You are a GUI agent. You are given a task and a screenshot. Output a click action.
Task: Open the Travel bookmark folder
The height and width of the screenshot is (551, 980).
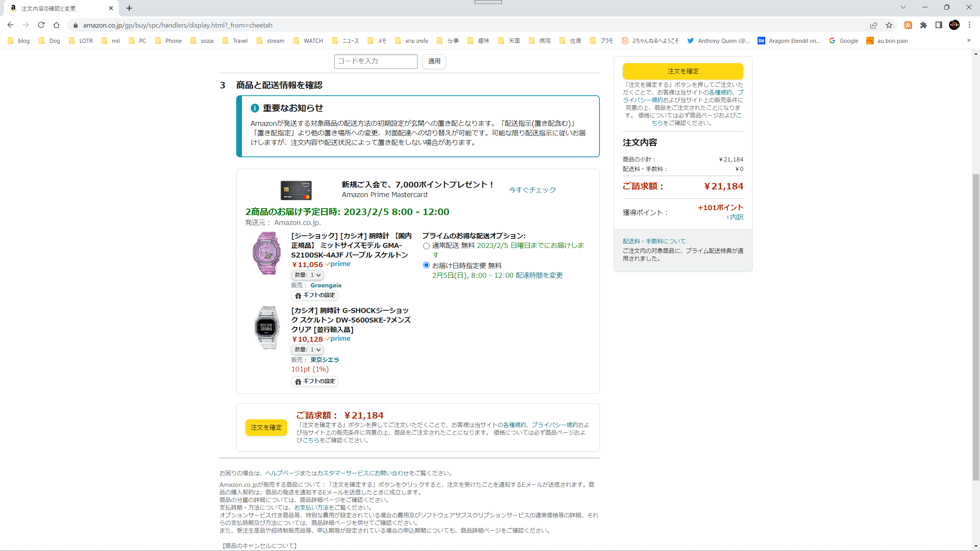click(x=235, y=41)
